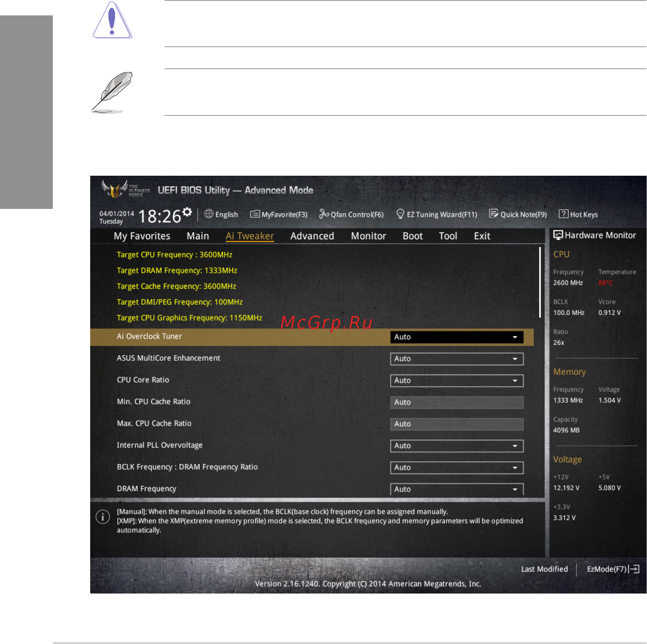Click the settings list scrollbar
647x644 pixels.
(540, 282)
